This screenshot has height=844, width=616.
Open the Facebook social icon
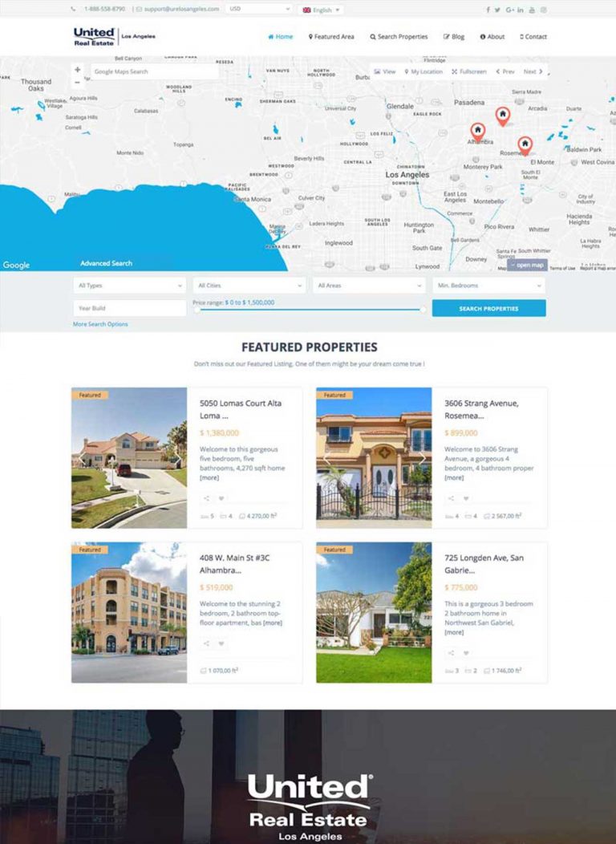(488, 10)
